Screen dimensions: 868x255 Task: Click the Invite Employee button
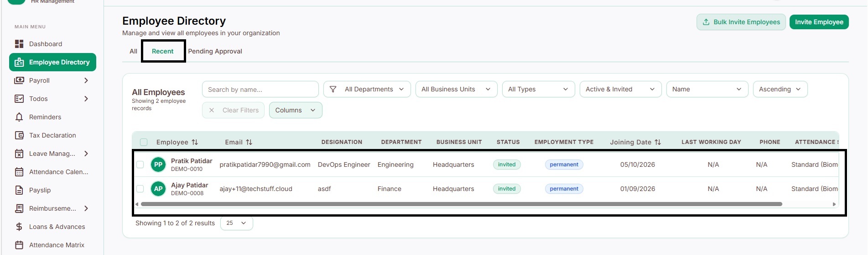[819, 22]
